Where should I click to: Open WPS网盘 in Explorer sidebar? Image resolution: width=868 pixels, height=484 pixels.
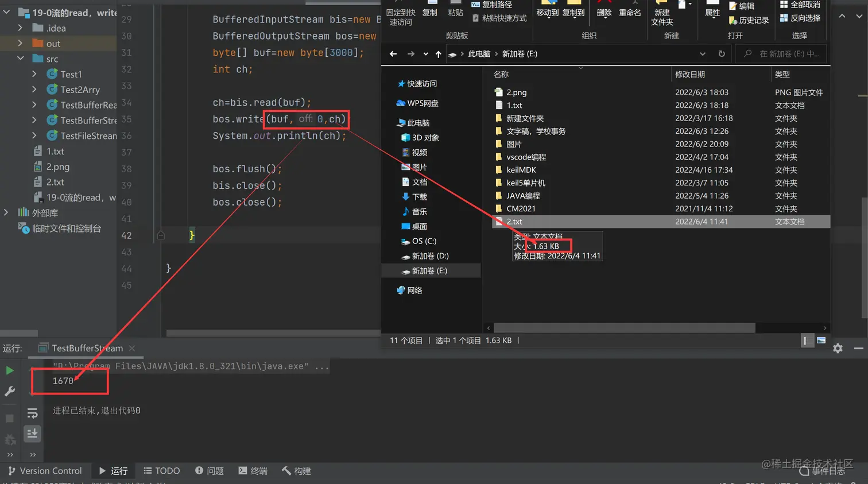(417, 103)
